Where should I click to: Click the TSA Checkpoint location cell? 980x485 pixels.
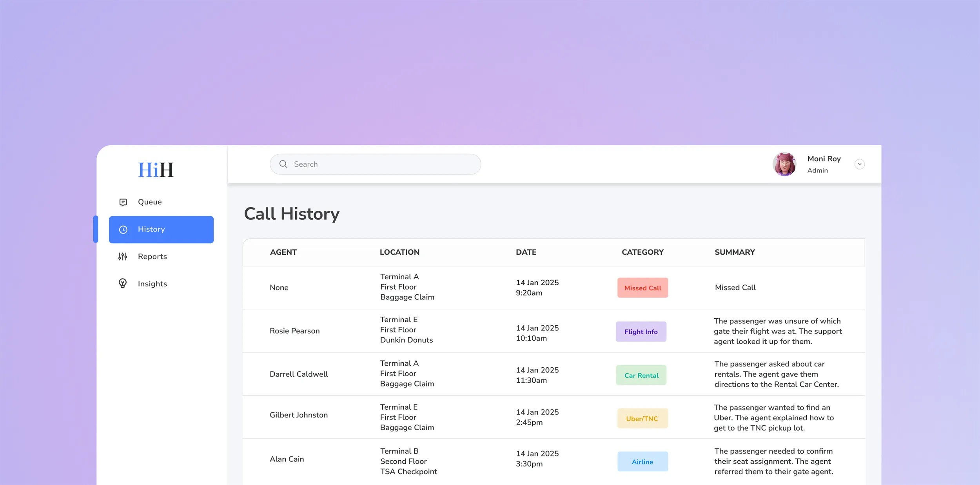point(408,461)
